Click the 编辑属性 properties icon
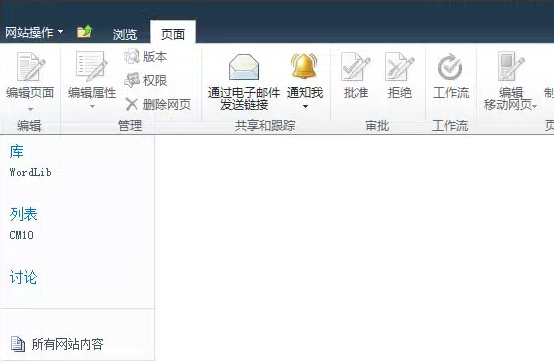This screenshot has height=364, width=554. 92,66
